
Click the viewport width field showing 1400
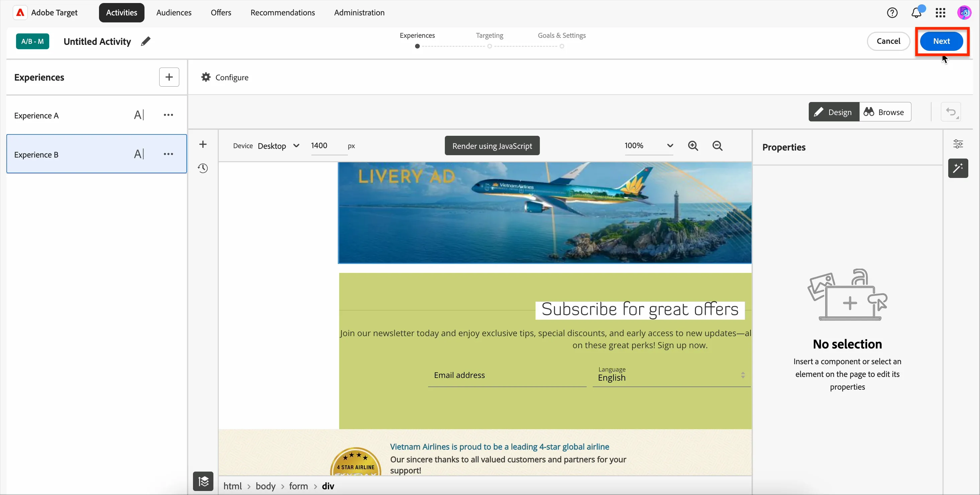pos(329,146)
